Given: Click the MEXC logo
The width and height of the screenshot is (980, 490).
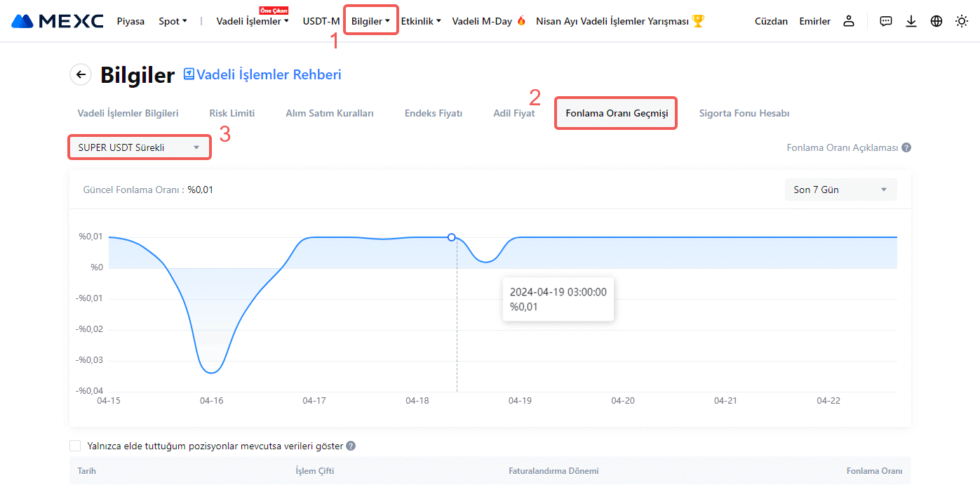Looking at the screenshot, I should tap(58, 21).
